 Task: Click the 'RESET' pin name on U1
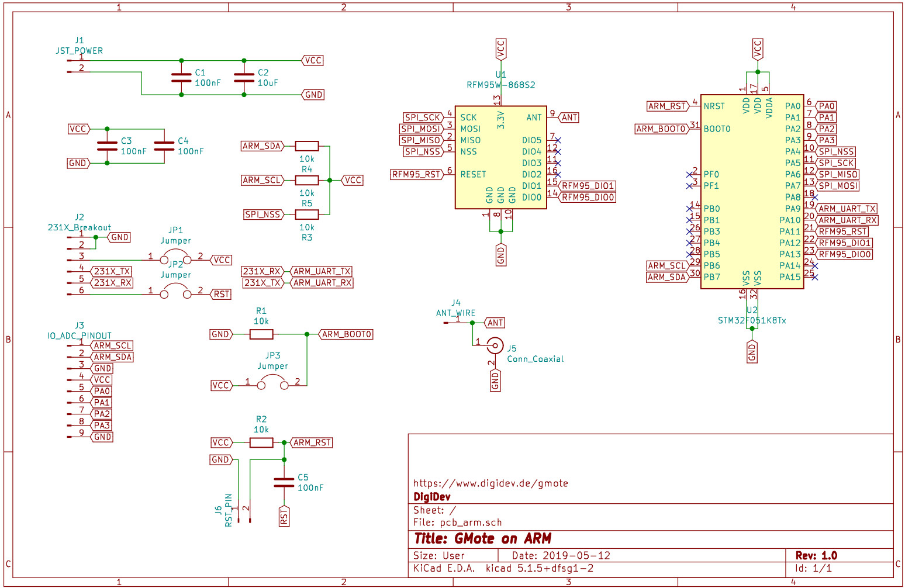473,174
